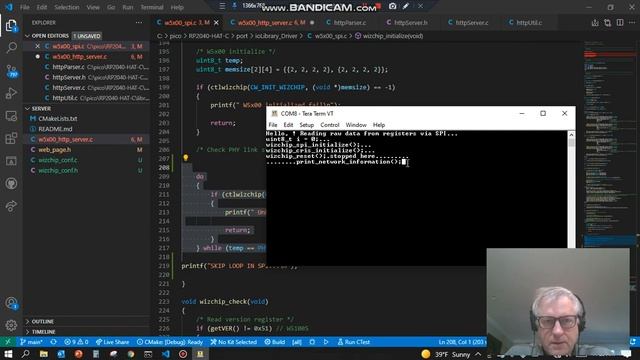
Task: Click the VS Code icon in taskbar
Action: (166, 354)
